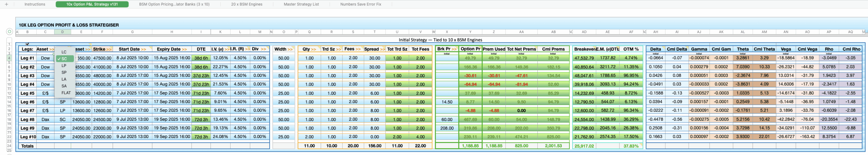This screenshot has width=868, height=155.
Task: Choose LC in the pop-up list
Action: point(65,52)
